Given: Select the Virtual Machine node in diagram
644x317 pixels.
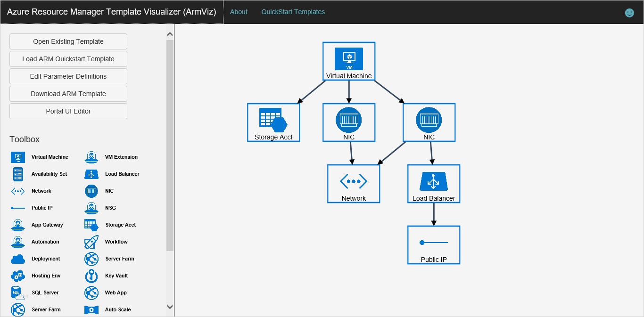Looking at the screenshot, I should 349,61.
